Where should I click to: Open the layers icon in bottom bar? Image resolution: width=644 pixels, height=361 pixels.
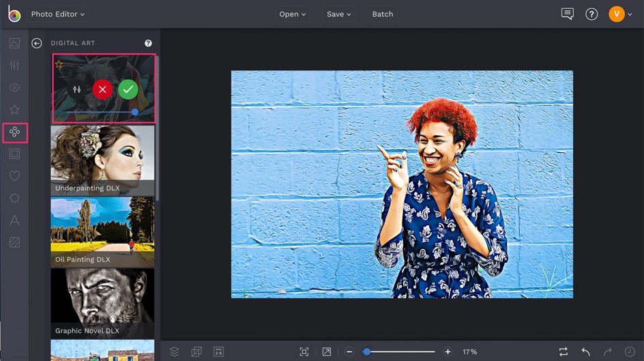(175, 351)
